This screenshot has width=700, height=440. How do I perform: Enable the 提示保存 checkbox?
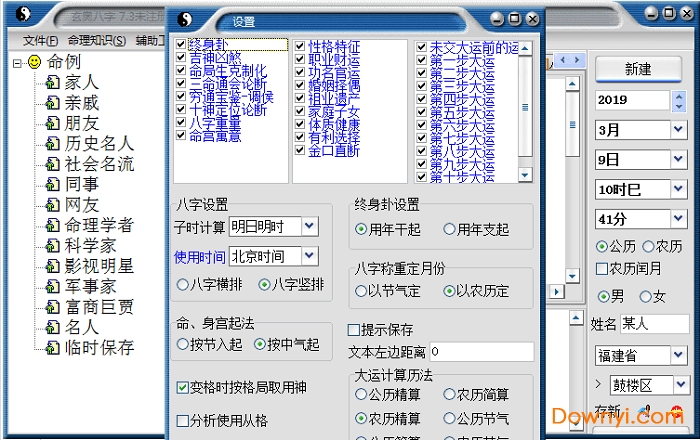tap(354, 330)
